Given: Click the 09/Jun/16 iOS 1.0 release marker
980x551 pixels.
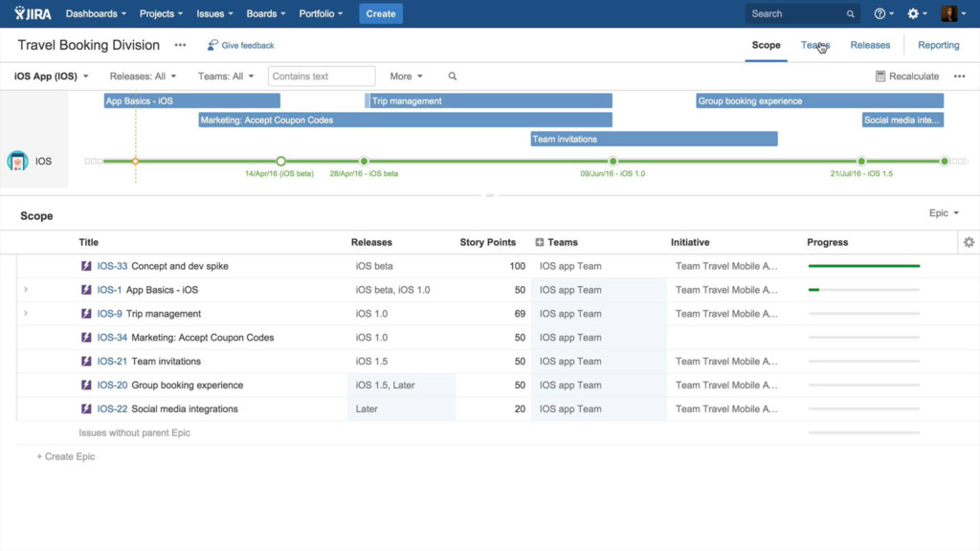Looking at the screenshot, I should tap(613, 161).
